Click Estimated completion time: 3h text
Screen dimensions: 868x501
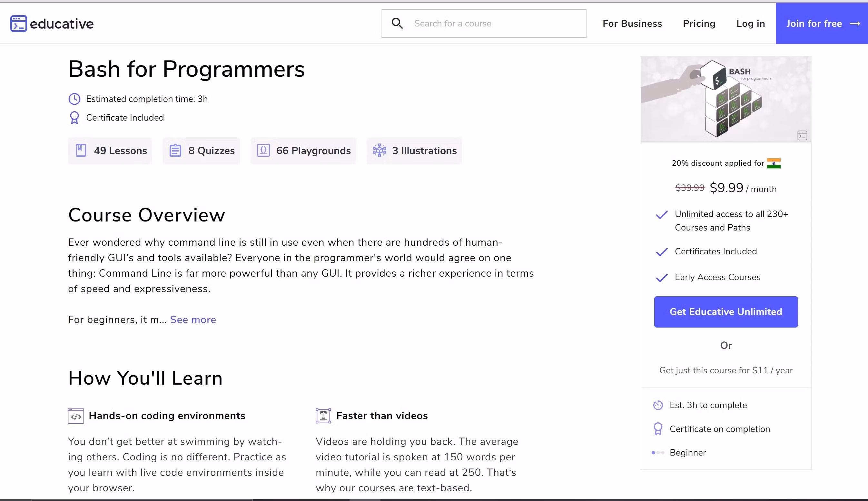point(147,99)
